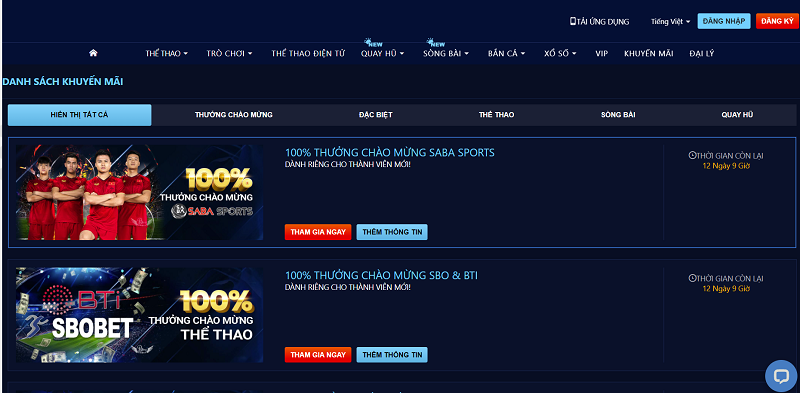Expand the Bắn Cá menu dropdown

point(507,53)
